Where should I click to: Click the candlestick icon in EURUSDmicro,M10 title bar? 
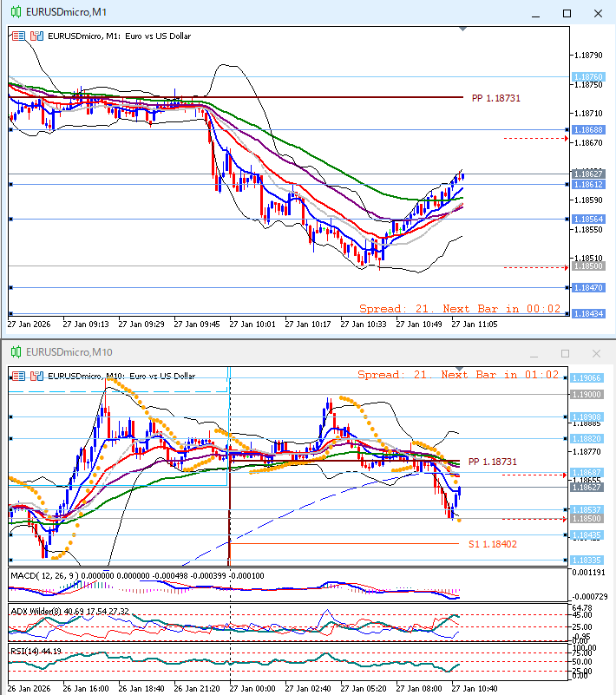[13, 352]
